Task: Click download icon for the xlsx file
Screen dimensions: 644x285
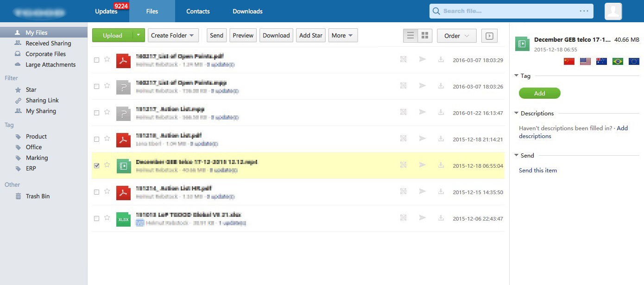Action: 441,218
